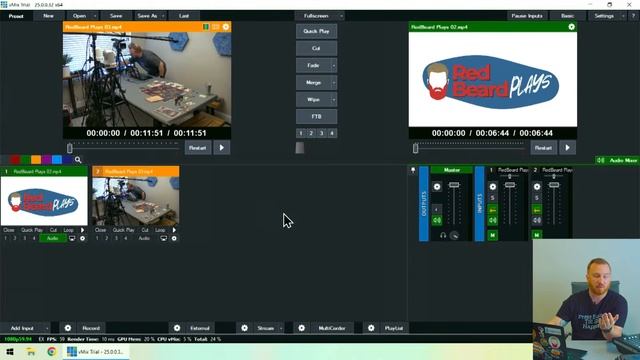Click Basic in top bar

567,16
